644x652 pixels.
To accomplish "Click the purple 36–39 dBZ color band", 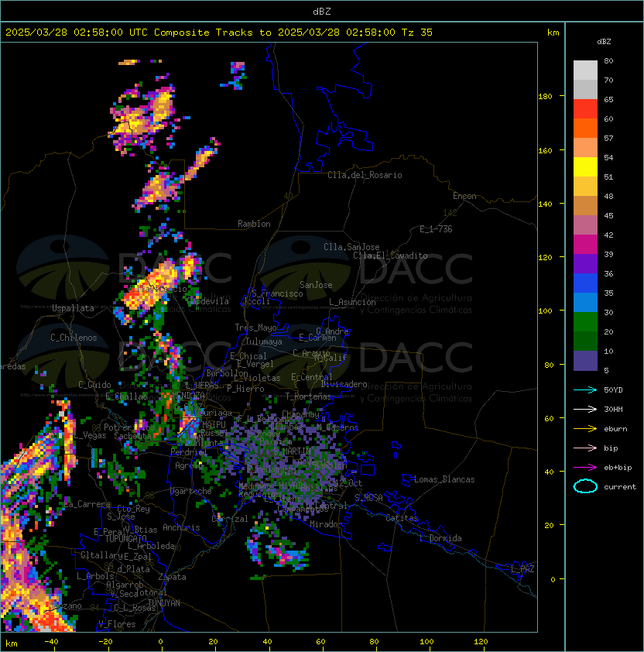I will pyautogui.click(x=585, y=263).
